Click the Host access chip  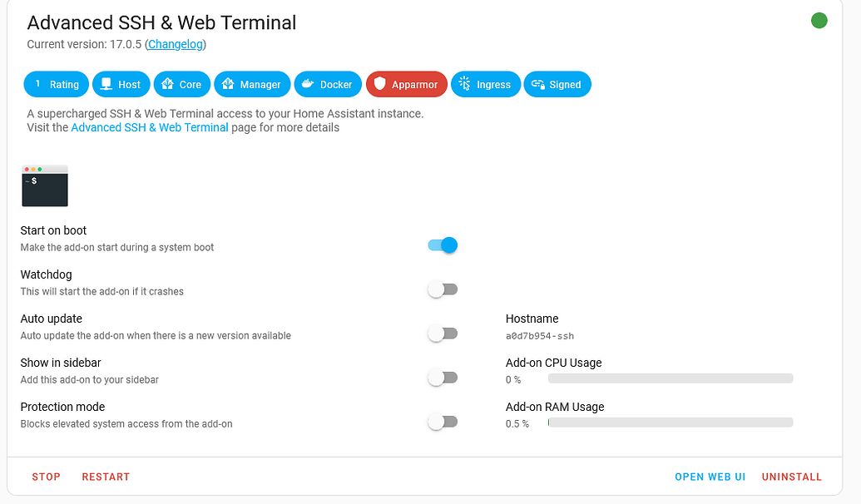point(121,85)
